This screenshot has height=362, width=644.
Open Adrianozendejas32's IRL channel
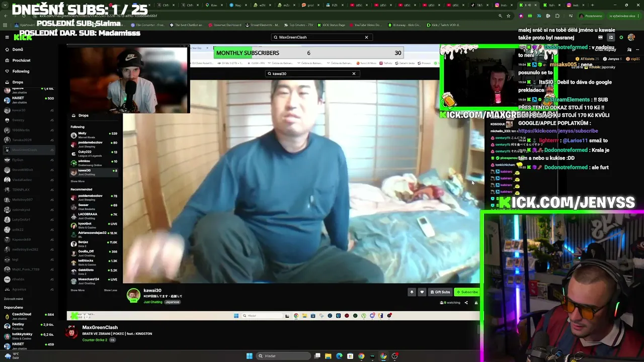click(x=94, y=234)
